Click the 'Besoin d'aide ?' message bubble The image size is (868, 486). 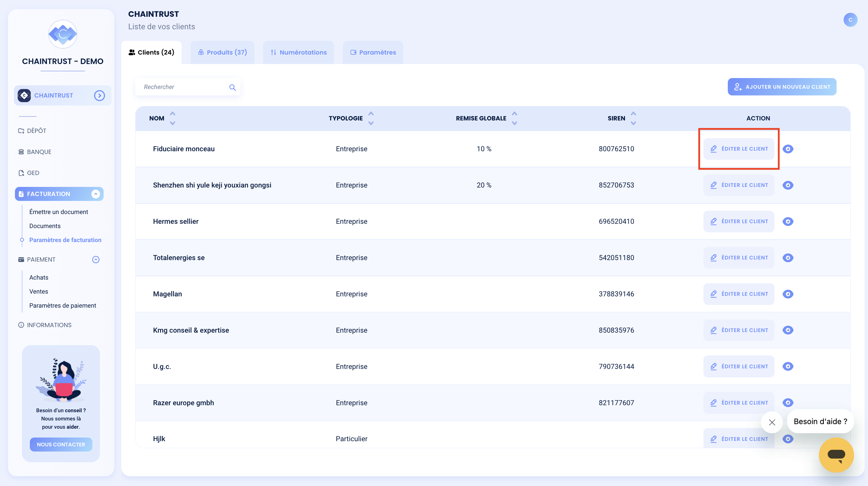pos(820,421)
